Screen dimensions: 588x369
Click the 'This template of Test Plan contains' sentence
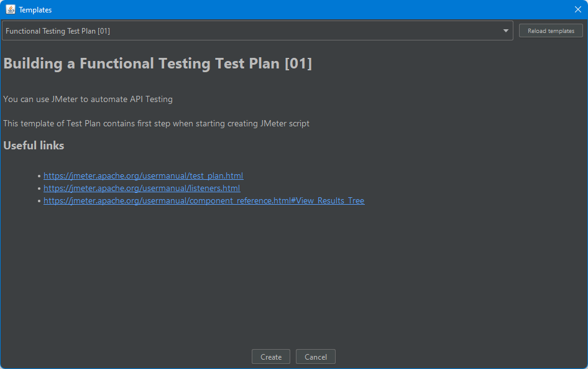tap(157, 123)
